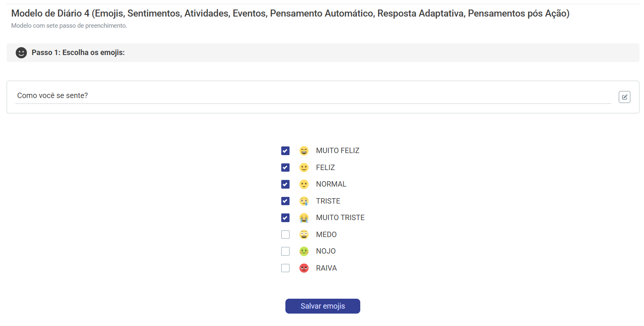Click the crying TRISTE emoji
Viewport: 644px width, 326px height.
[304, 201]
